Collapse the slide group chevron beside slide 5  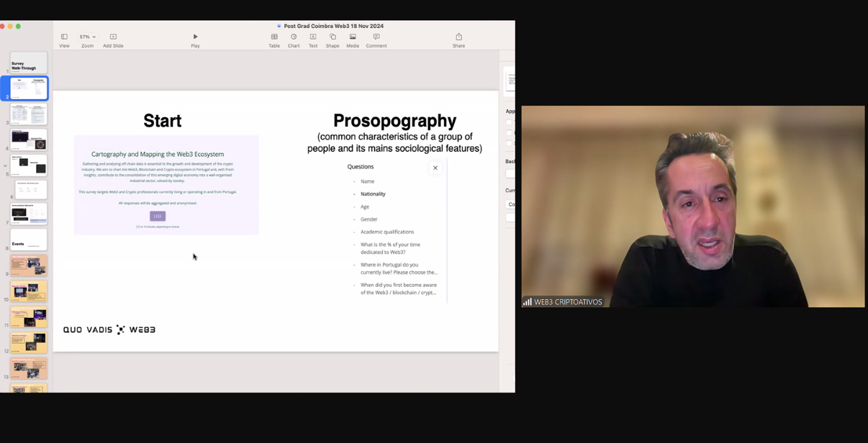(5, 166)
